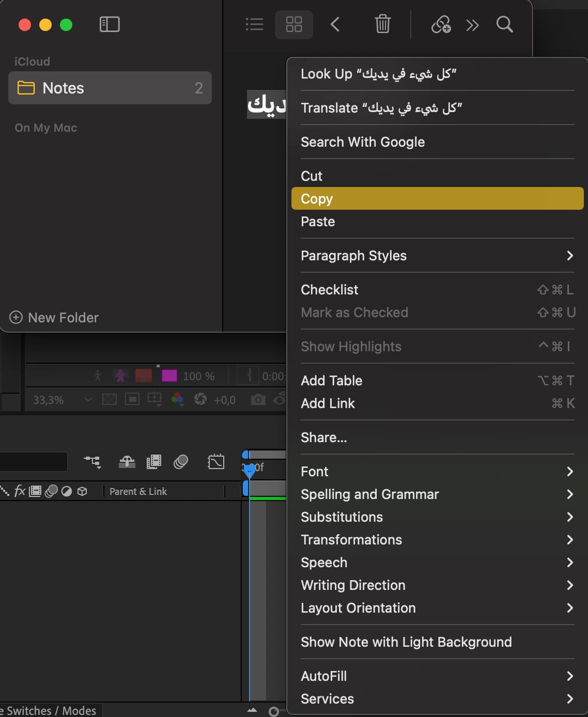588x717 pixels.
Task: Click the red alpha overlay figure icon
Action: (143, 376)
